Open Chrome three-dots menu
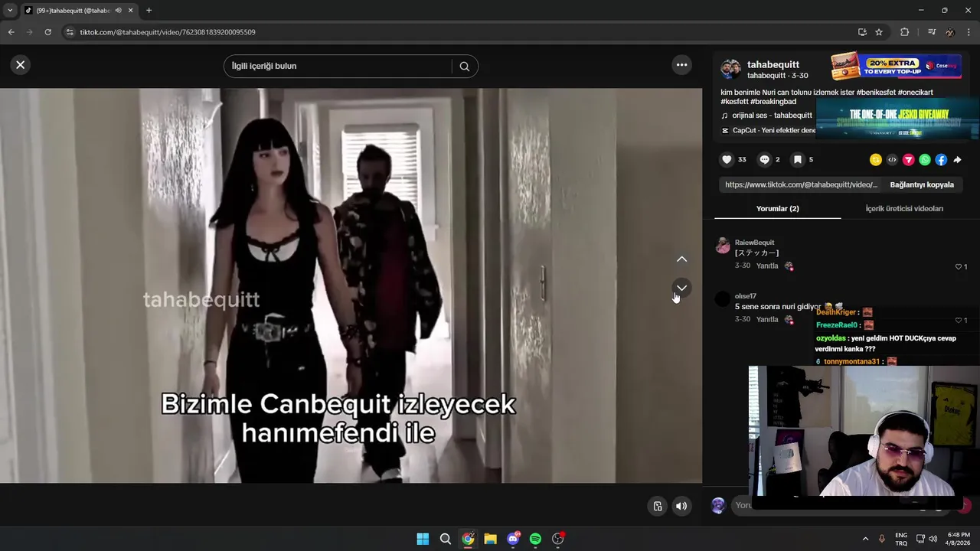This screenshot has height=551, width=980. pos(969,32)
